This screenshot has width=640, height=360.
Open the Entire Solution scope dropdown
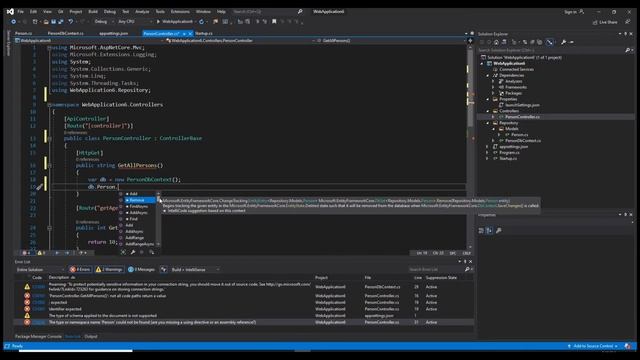point(40,270)
